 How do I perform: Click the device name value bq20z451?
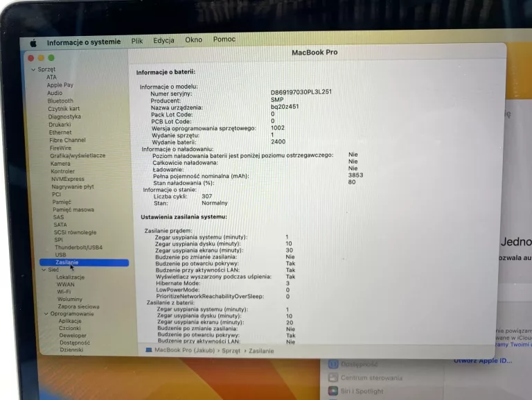coord(285,107)
